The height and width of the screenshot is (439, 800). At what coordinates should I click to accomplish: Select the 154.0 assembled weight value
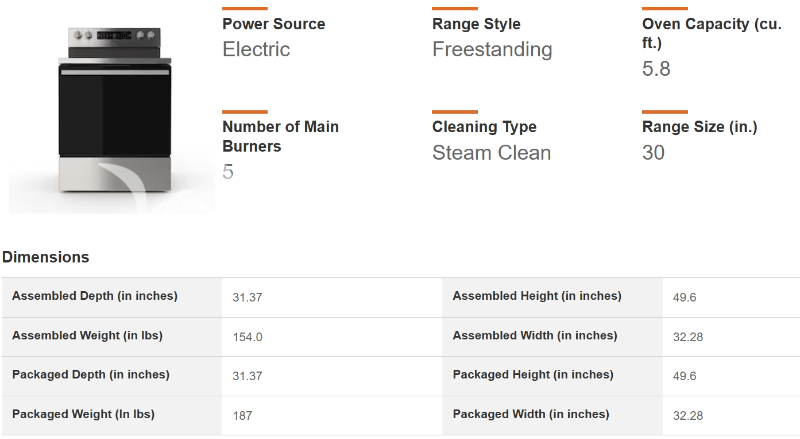(x=247, y=337)
